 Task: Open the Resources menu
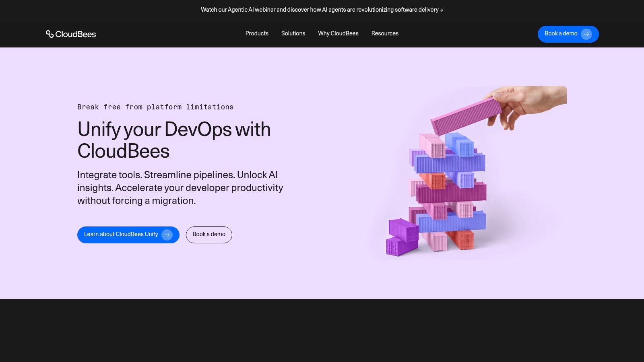(385, 33)
